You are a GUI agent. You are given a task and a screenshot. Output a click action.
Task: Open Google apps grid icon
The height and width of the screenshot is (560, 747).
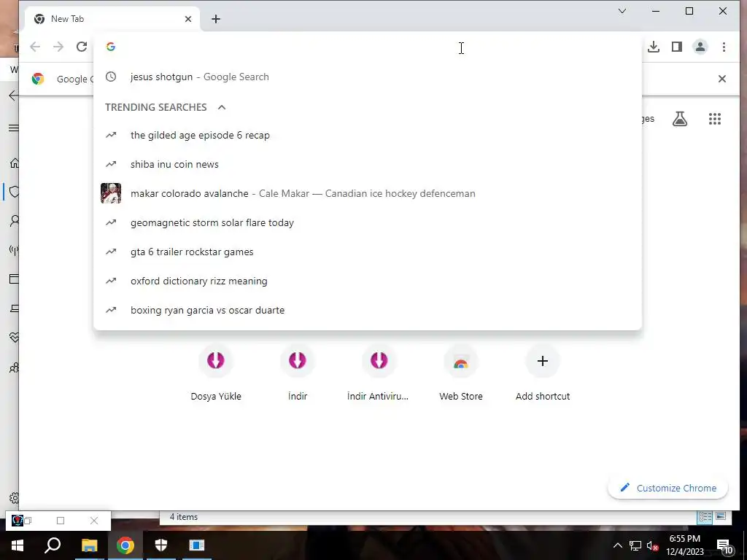point(715,119)
